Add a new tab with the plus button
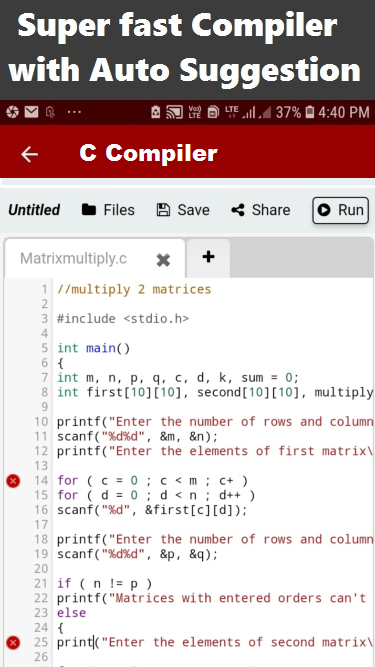This screenshot has height=667, width=375. click(208, 257)
